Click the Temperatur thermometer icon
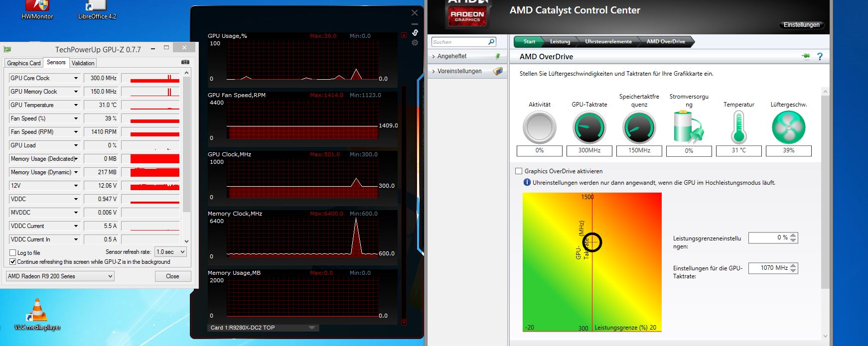868x346 pixels. click(738, 127)
